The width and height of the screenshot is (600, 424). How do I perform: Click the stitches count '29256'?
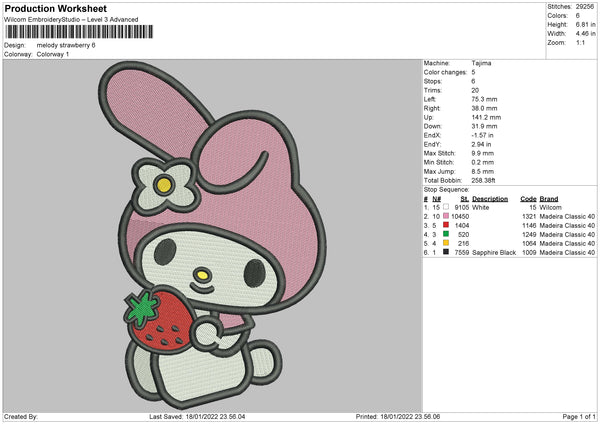[x=585, y=7]
